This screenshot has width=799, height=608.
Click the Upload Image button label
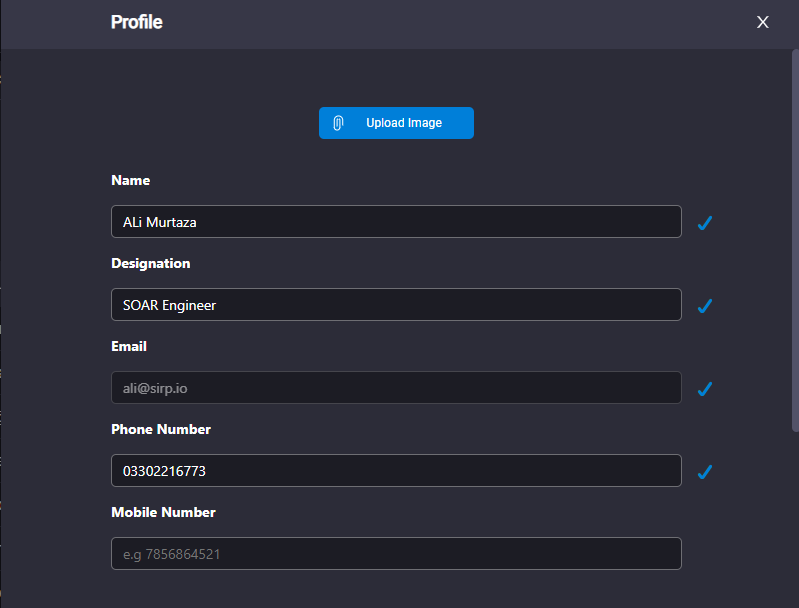point(404,123)
